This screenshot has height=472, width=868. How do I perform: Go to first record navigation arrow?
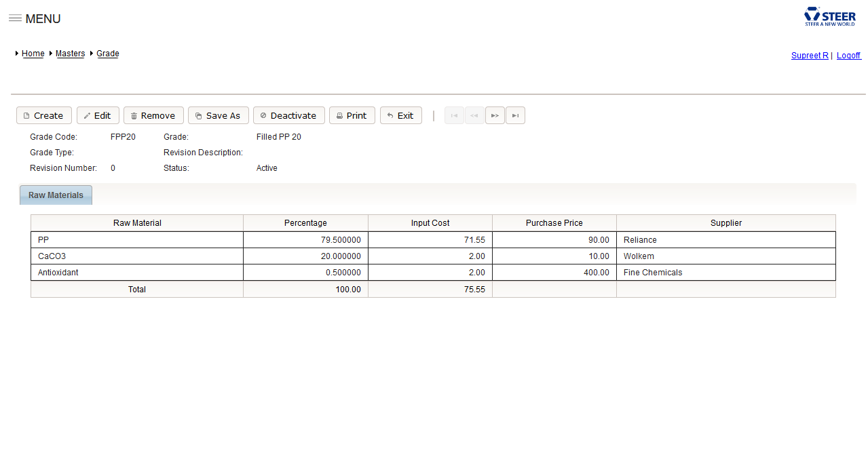point(454,116)
